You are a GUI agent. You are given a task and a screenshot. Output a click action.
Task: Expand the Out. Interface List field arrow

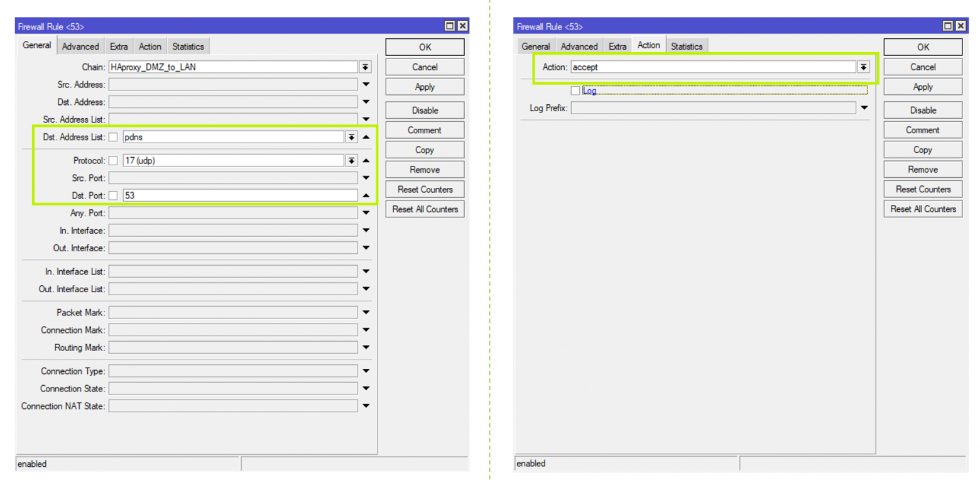(x=366, y=289)
